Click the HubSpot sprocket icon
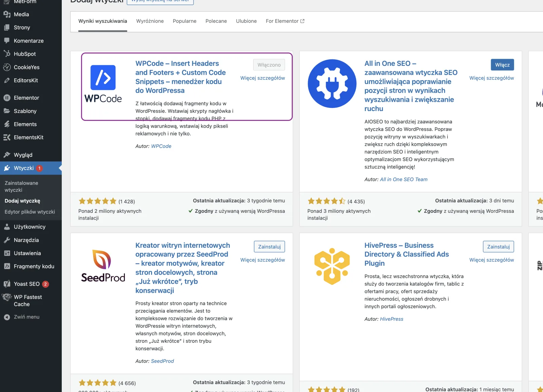 tap(7, 54)
